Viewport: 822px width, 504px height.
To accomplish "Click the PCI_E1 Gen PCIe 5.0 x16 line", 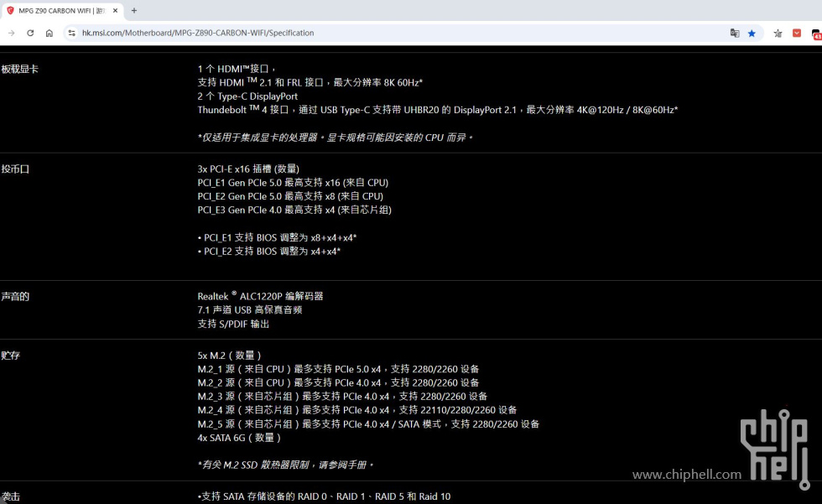I will pyautogui.click(x=293, y=183).
